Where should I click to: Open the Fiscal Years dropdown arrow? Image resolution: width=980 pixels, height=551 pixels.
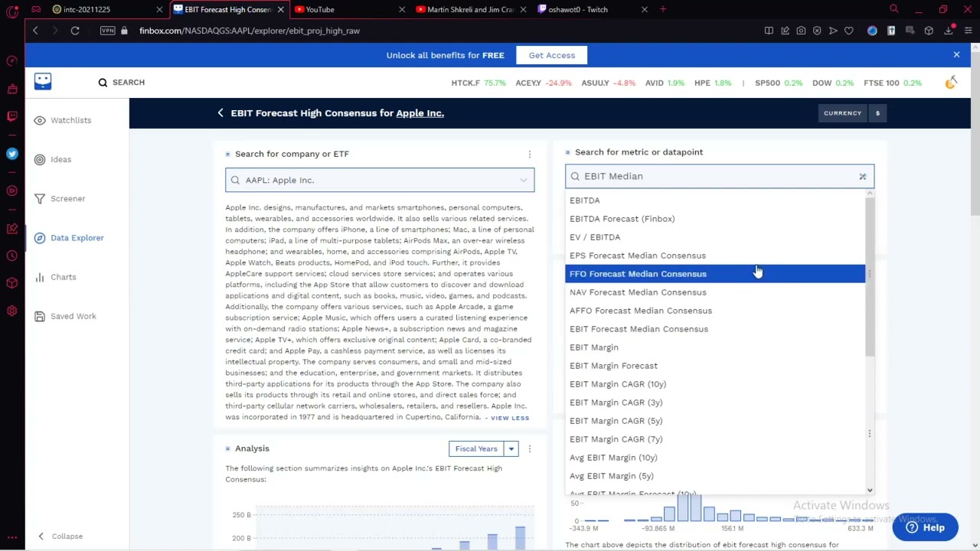(511, 449)
